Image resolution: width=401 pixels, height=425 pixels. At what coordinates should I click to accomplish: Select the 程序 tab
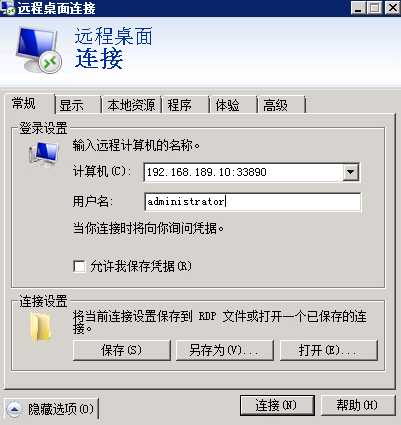(x=185, y=105)
